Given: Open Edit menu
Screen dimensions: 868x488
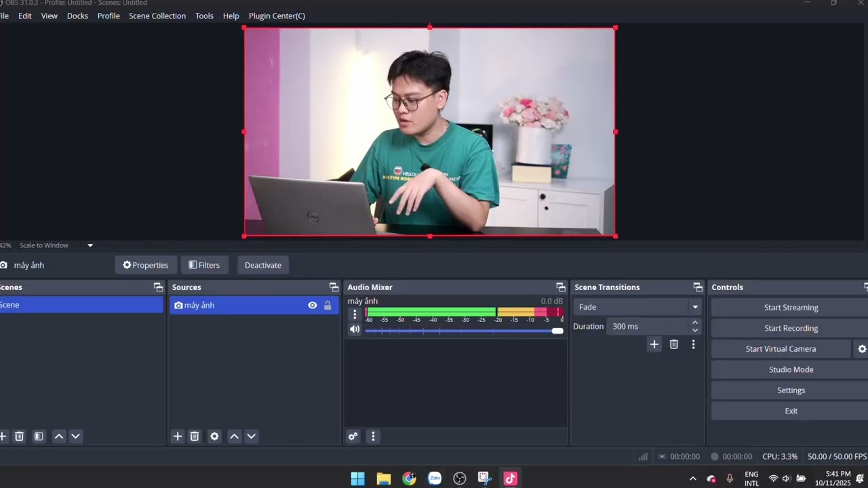Looking at the screenshot, I should 25,16.
